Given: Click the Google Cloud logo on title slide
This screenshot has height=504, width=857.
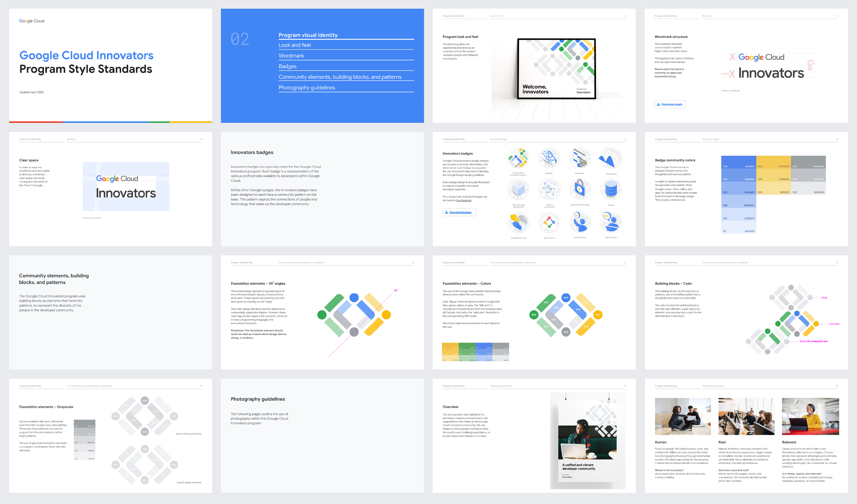Looking at the screenshot, I should (32, 21).
